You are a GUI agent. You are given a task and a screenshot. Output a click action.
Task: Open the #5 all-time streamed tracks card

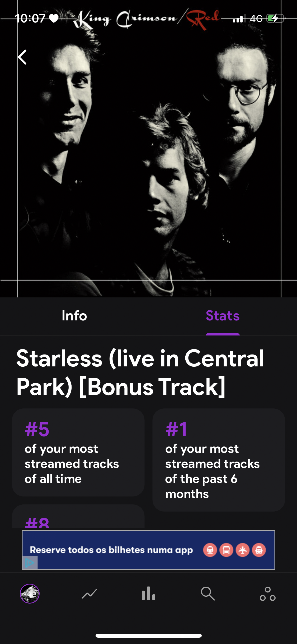coord(78,452)
